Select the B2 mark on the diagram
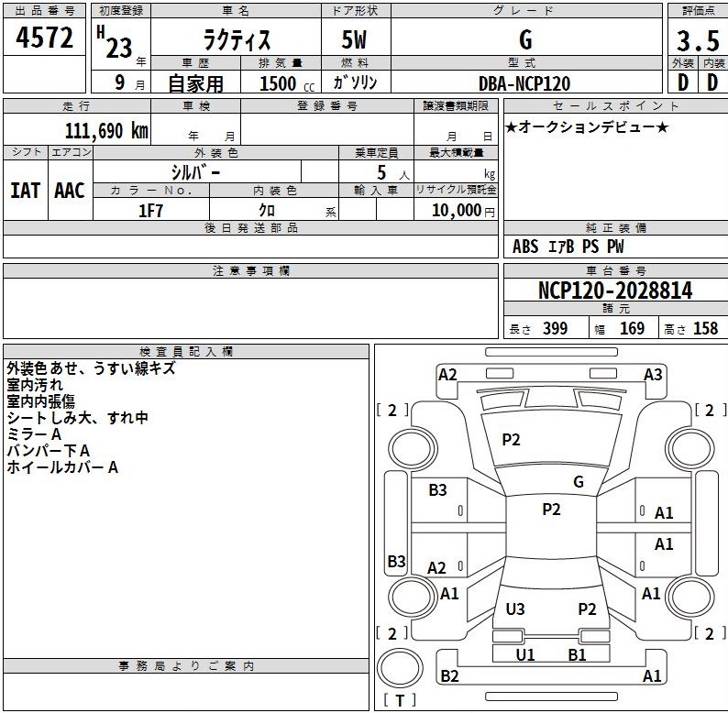 449,675
